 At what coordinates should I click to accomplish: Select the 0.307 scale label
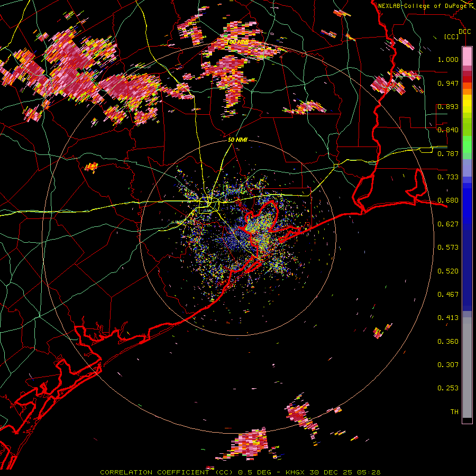click(x=448, y=365)
